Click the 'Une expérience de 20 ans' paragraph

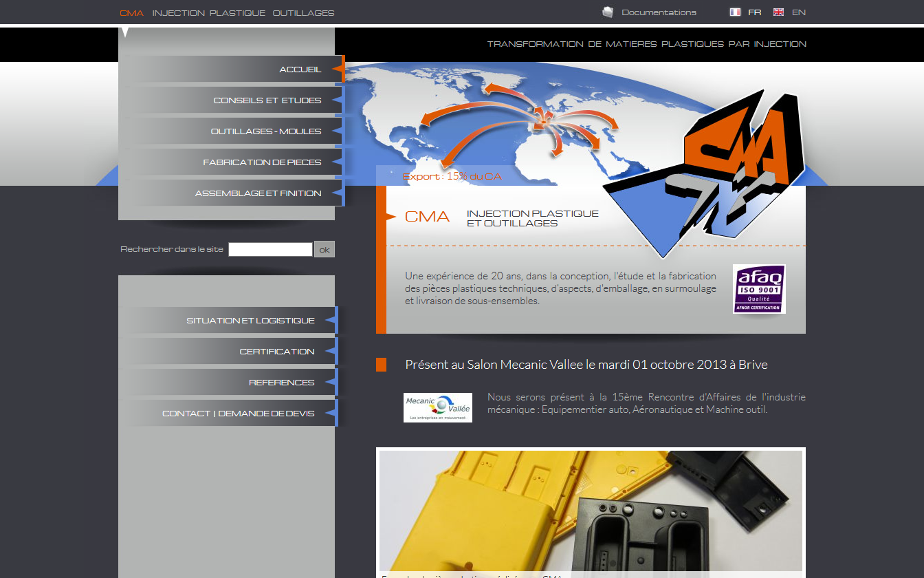click(560, 288)
